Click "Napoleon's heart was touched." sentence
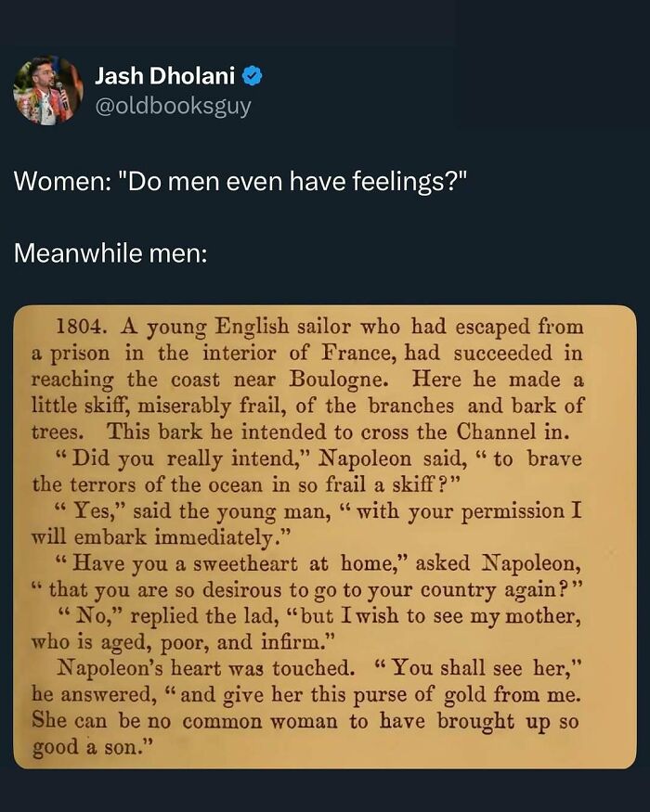The image size is (650, 812). [204, 668]
